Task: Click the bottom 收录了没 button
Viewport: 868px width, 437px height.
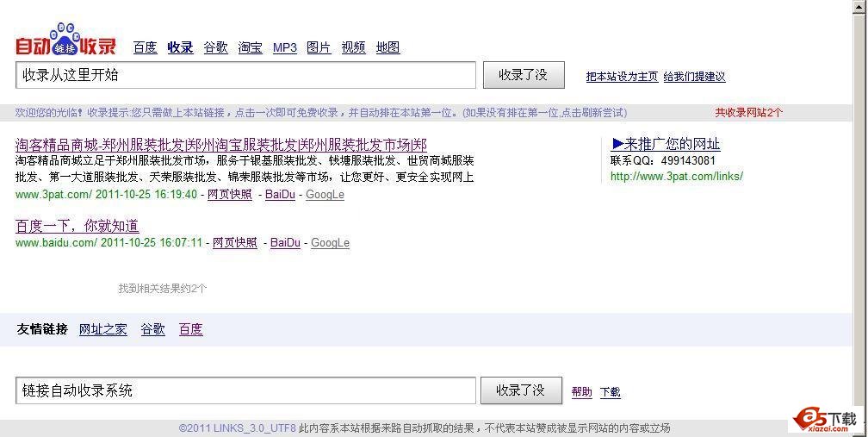Action: coord(521,390)
